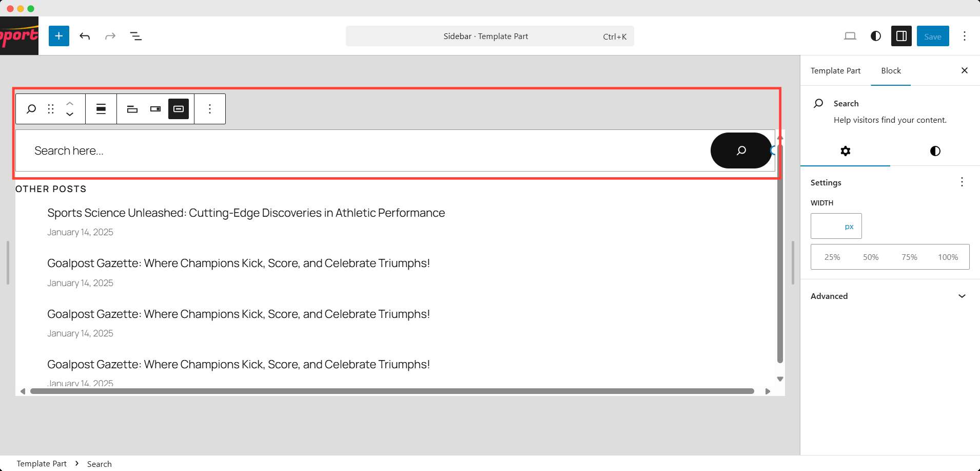Open the desktop view preview icon
The image size is (980, 471).
tap(850, 36)
